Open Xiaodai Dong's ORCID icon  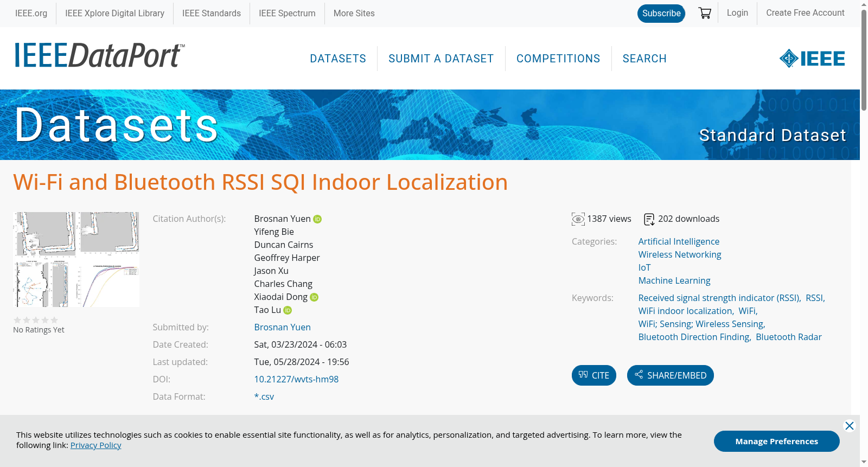[314, 297]
